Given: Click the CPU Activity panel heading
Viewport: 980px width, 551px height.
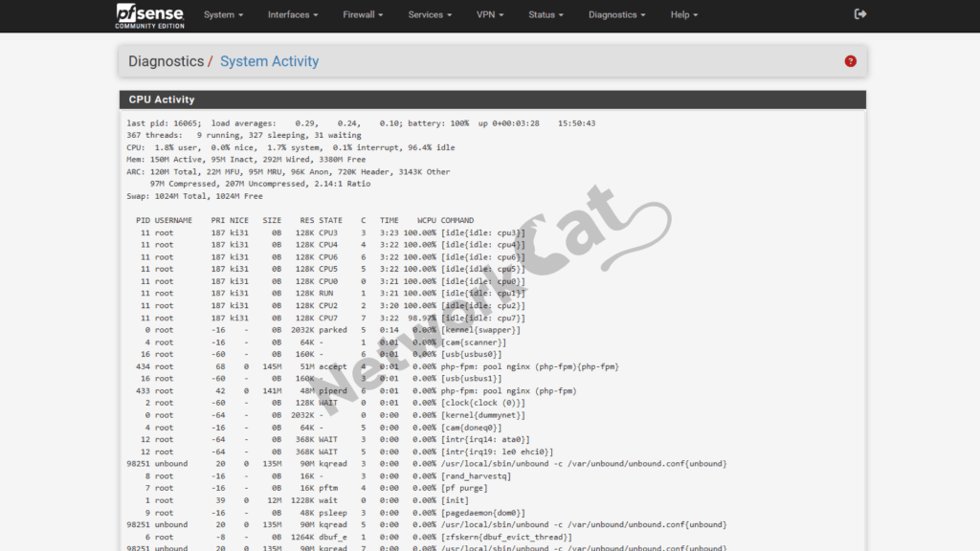Looking at the screenshot, I should 162,99.
